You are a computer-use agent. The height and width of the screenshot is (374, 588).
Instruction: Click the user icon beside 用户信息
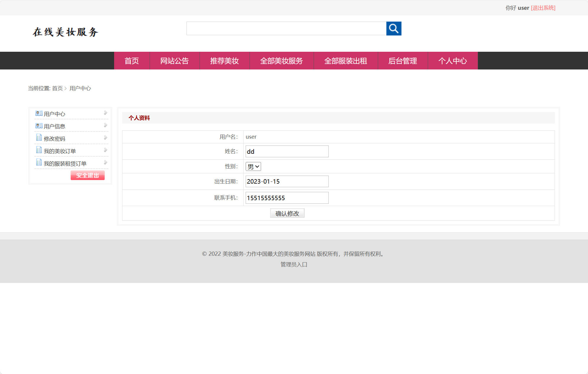(39, 126)
